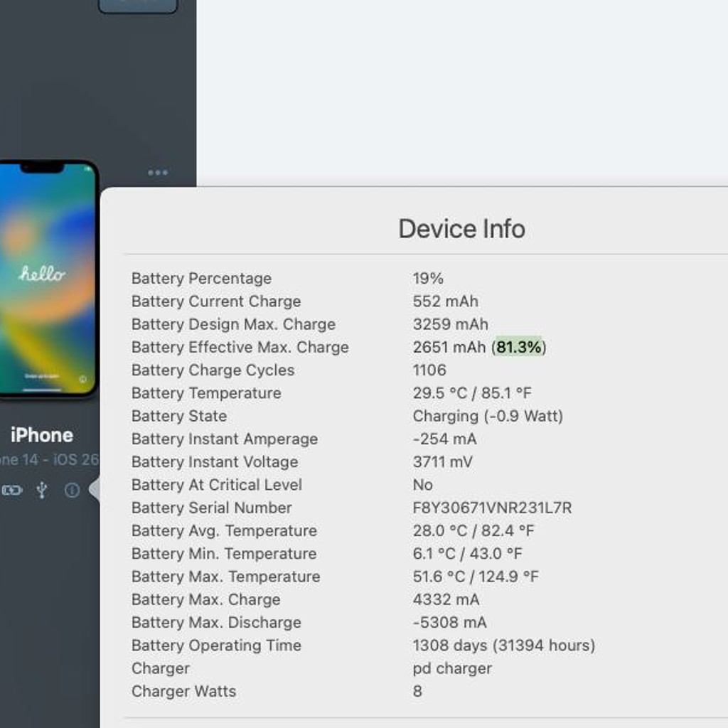Screen dimensions: 728x728
Task: Click the iPhone 14 iOS version subtitle
Action: [49, 460]
